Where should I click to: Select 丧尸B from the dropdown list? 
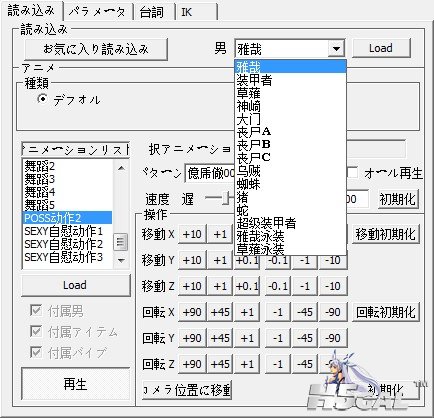coord(291,145)
